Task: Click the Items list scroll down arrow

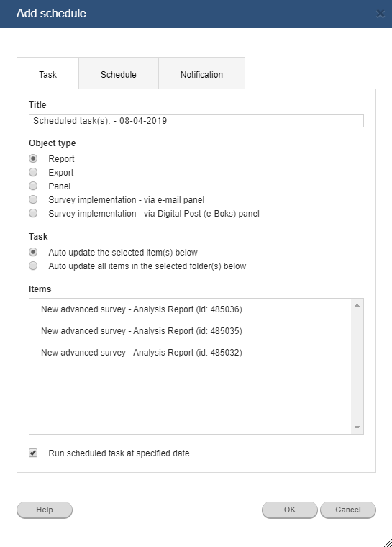Action: [x=357, y=428]
